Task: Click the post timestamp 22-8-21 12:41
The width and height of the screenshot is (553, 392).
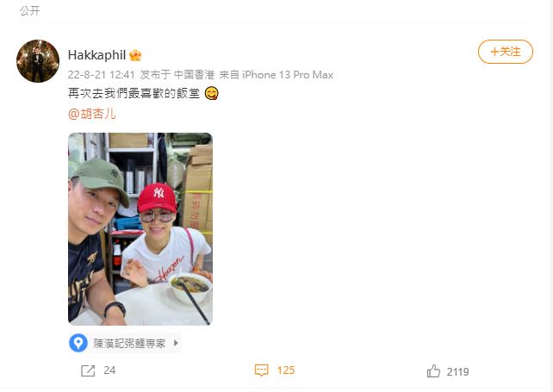Action: coord(102,75)
